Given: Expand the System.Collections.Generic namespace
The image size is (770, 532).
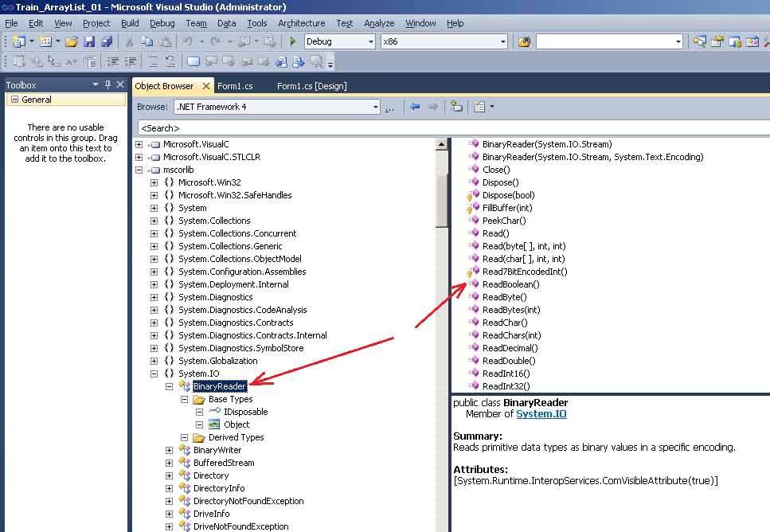Looking at the screenshot, I should [154, 247].
